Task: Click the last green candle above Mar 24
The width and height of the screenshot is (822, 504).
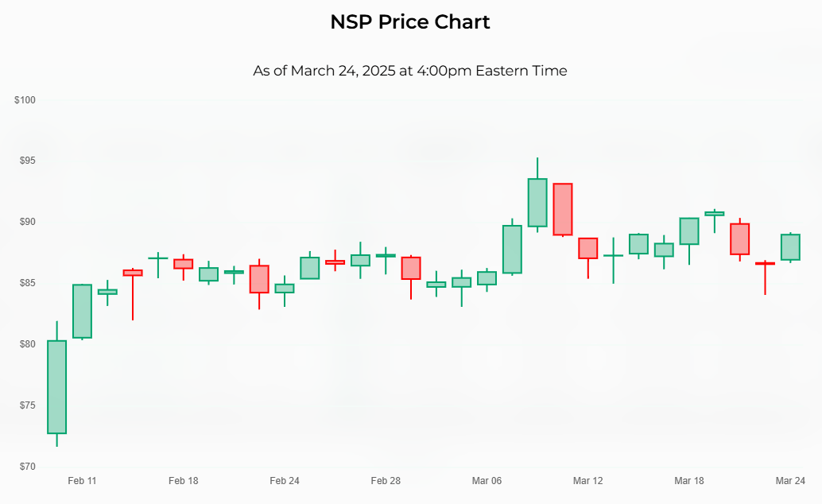Action: (x=790, y=247)
